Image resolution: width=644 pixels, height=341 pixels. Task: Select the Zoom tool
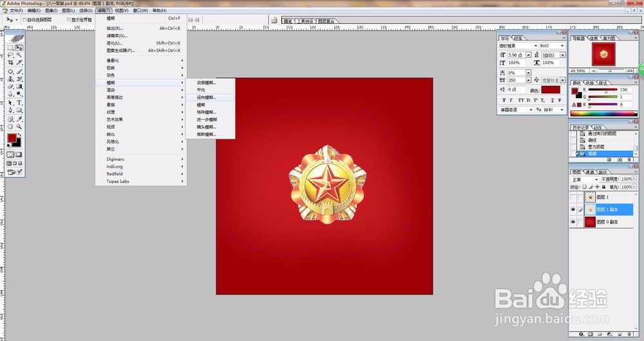coord(19,127)
